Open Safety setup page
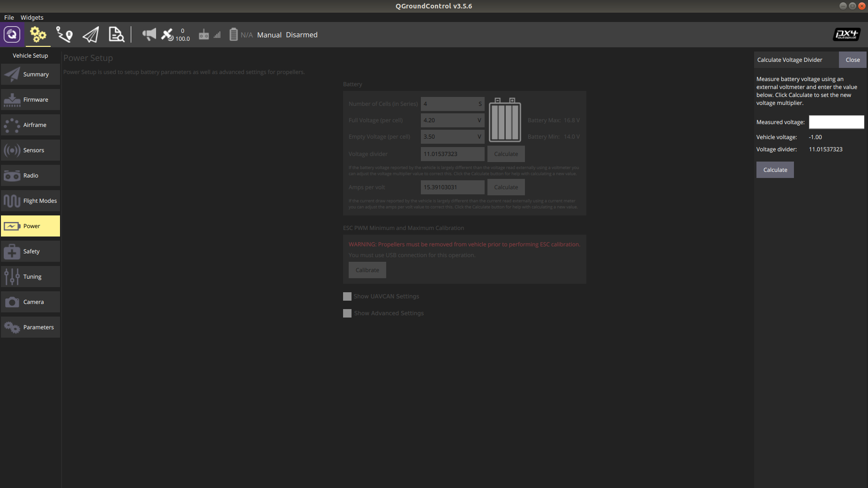The width and height of the screenshot is (868, 488). (x=30, y=251)
